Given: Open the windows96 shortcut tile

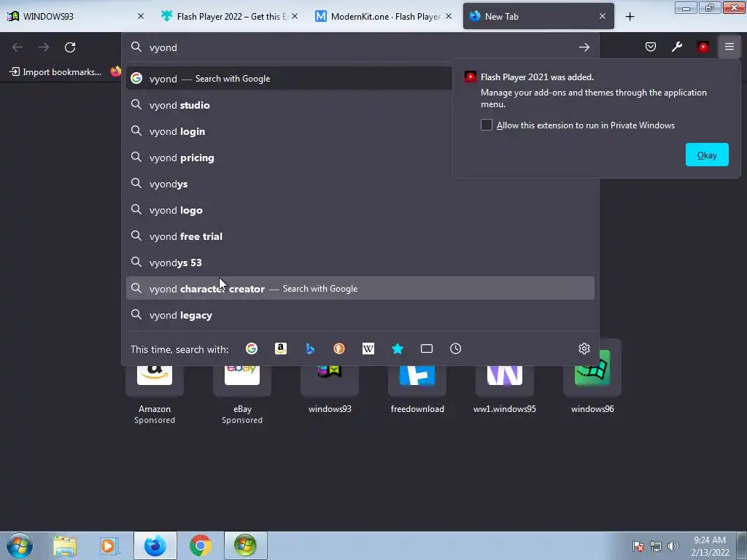Looking at the screenshot, I should [592, 381].
